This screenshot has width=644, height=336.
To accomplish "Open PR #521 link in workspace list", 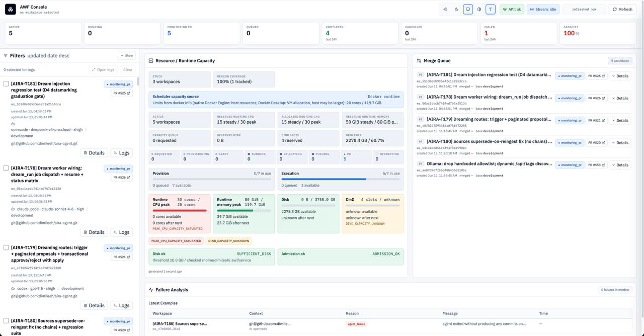I will click(x=122, y=257).
